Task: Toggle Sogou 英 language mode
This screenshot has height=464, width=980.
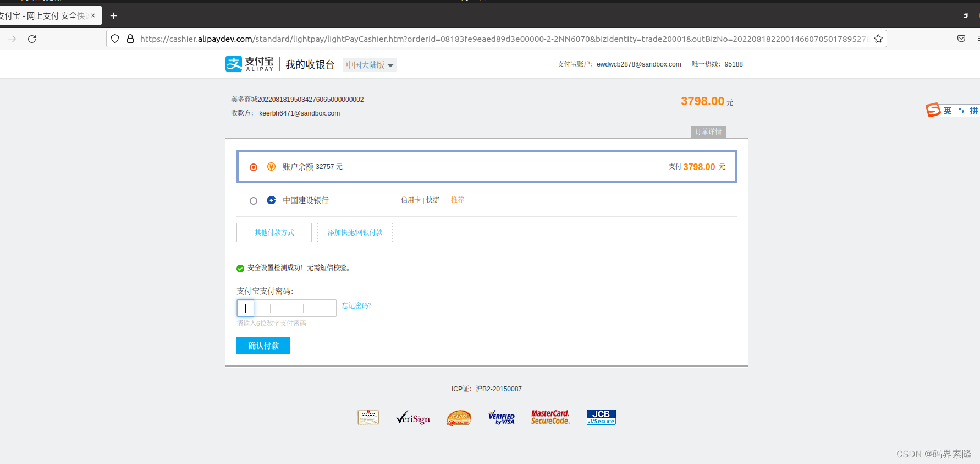Action: point(948,111)
